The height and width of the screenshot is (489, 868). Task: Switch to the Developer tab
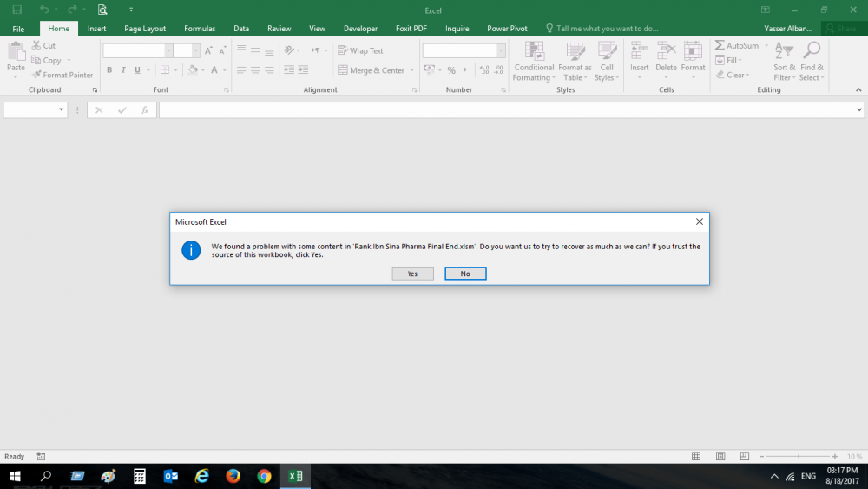point(360,29)
